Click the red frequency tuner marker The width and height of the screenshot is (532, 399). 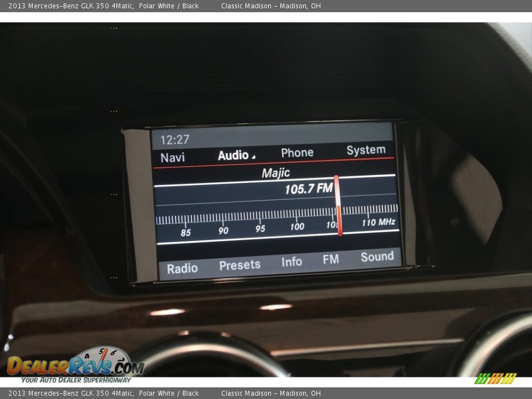click(338, 206)
